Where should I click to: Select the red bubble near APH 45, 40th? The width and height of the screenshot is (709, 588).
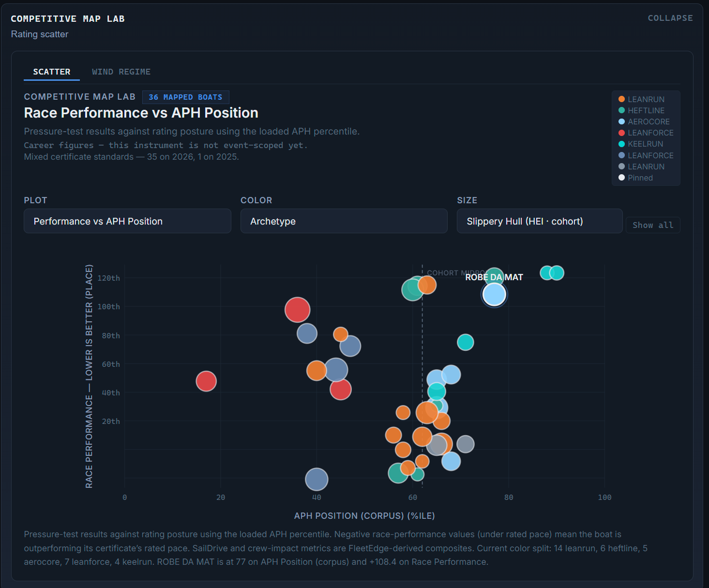tap(341, 389)
